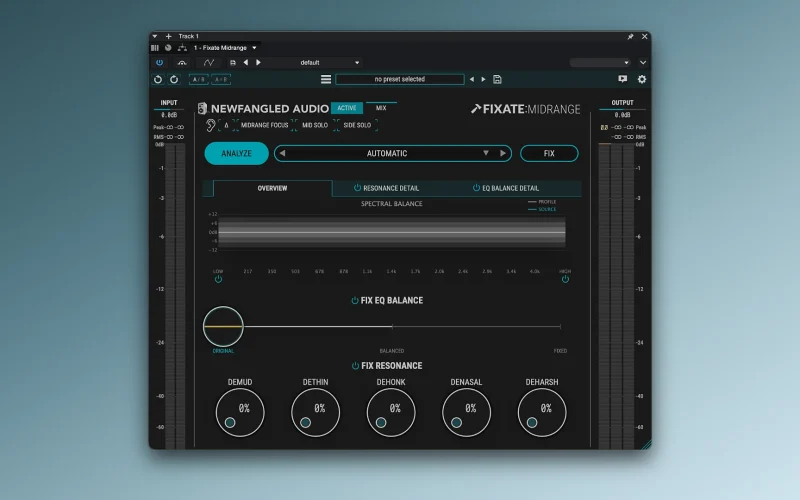This screenshot has height=500, width=800.
Task: Add plugin with the plus icon
Action: 168,36
